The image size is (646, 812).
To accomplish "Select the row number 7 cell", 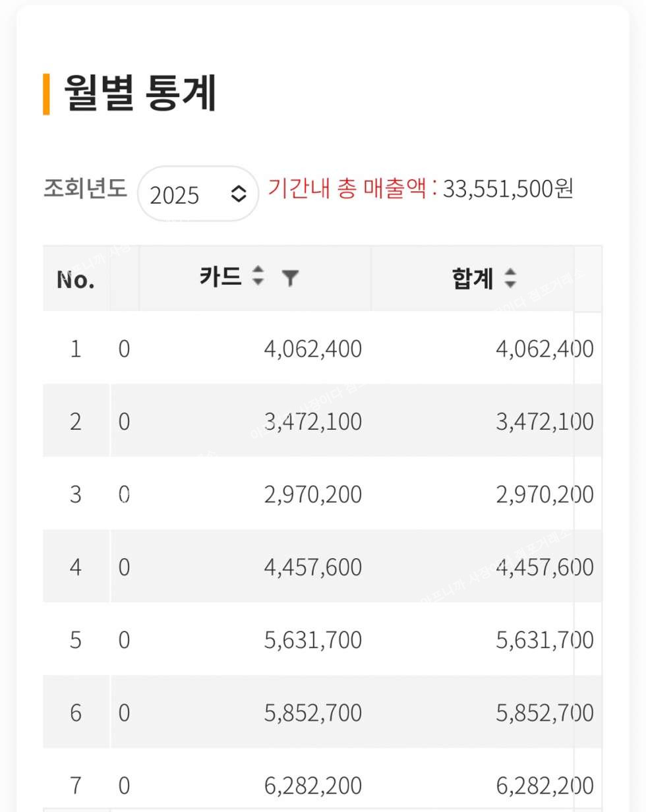I will 76,785.
